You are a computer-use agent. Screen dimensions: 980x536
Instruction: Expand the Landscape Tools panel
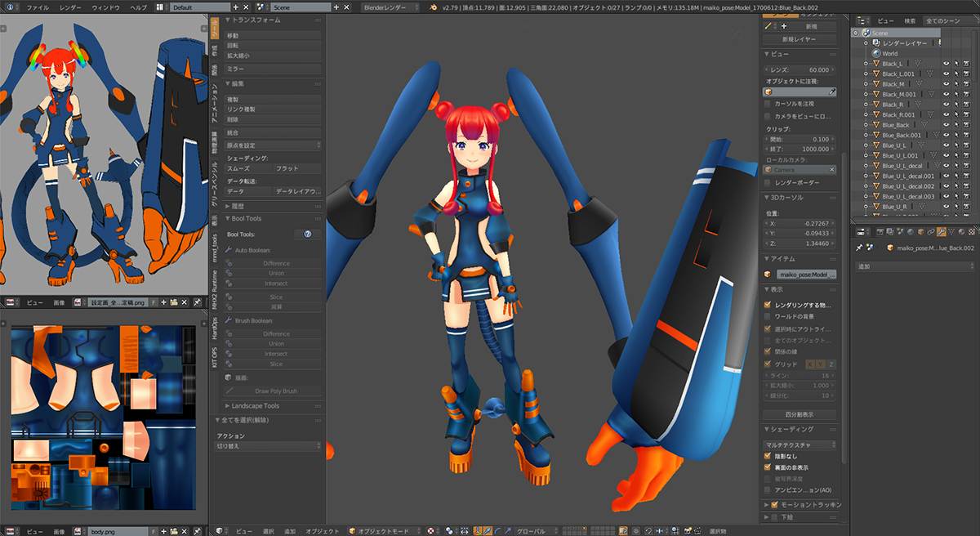coord(255,406)
